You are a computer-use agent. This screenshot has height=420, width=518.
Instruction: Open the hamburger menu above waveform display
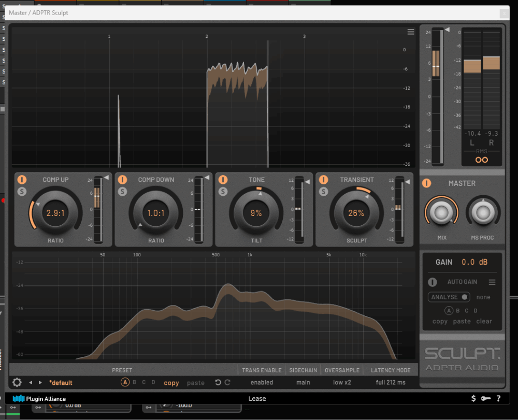click(411, 32)
